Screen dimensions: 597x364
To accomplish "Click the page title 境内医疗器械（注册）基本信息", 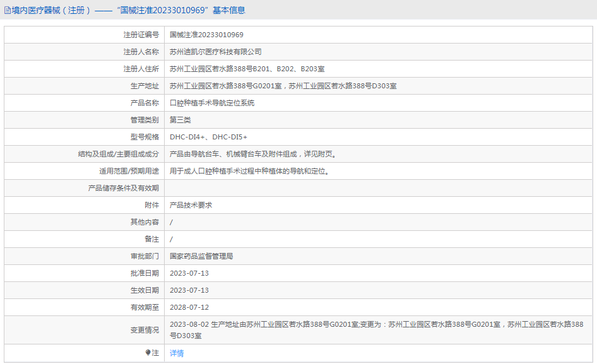I will (x=128, y=10).
